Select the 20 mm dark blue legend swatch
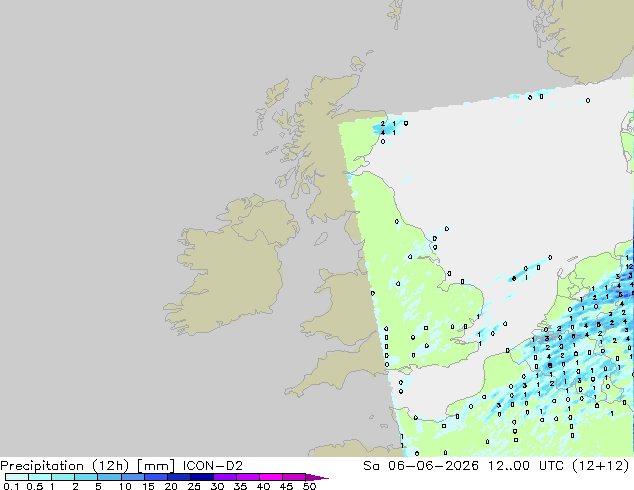Viewport: 634px width, 490px height. (x=179, y=477)
